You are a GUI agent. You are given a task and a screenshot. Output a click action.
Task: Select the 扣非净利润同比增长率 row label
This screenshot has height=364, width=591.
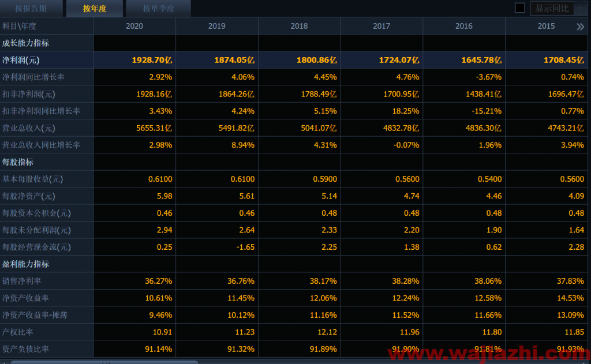41,111
